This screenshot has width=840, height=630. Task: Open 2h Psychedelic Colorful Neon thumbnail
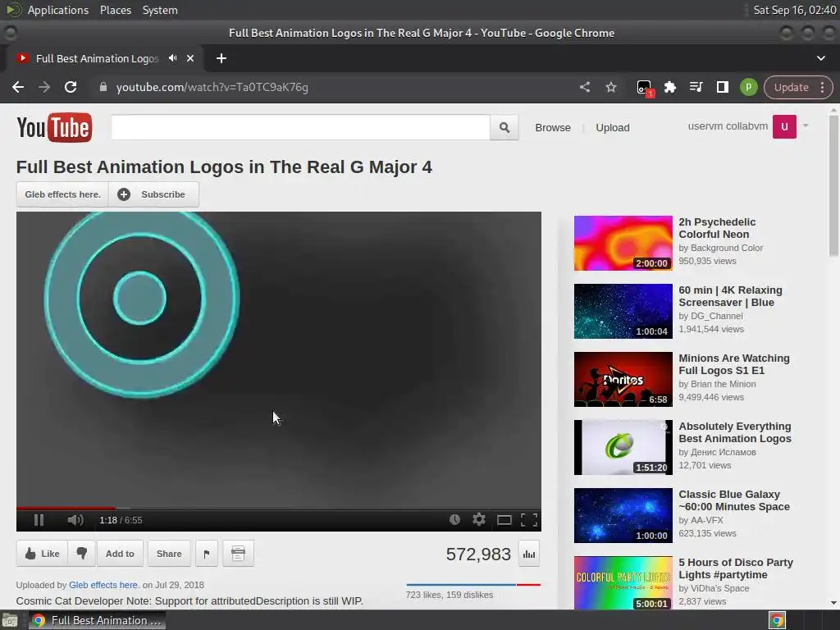pyautogui.click(x=623, y=243)
